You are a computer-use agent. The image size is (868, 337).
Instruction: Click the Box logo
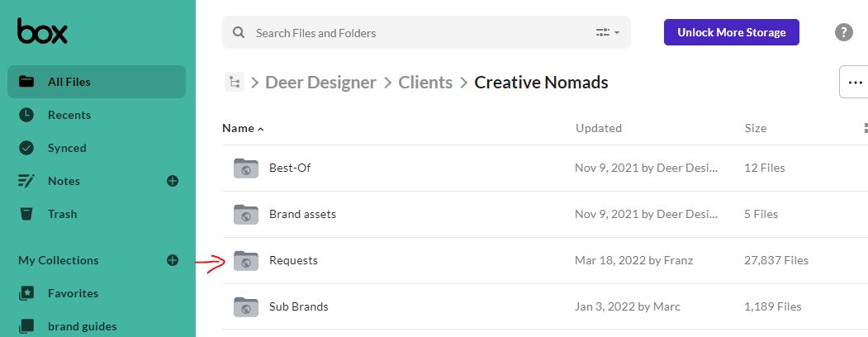point(42,31)
